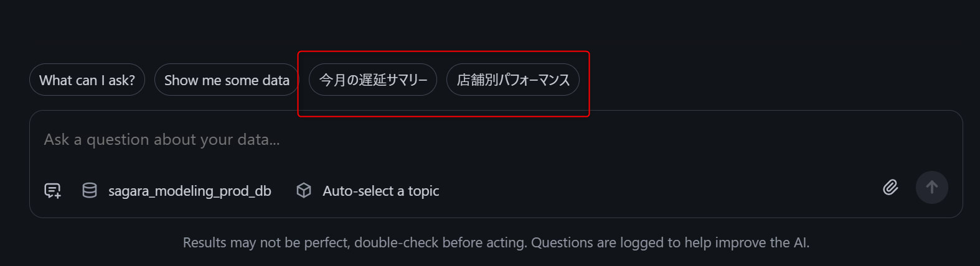Click the cube topic icon
The height and width of the screenshot is (266, 980).
pyautogui.click(x=304, y=191)
